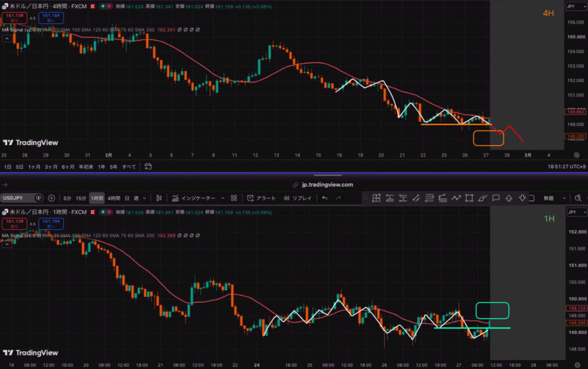Select the 5年 date range

coord(113,166)
